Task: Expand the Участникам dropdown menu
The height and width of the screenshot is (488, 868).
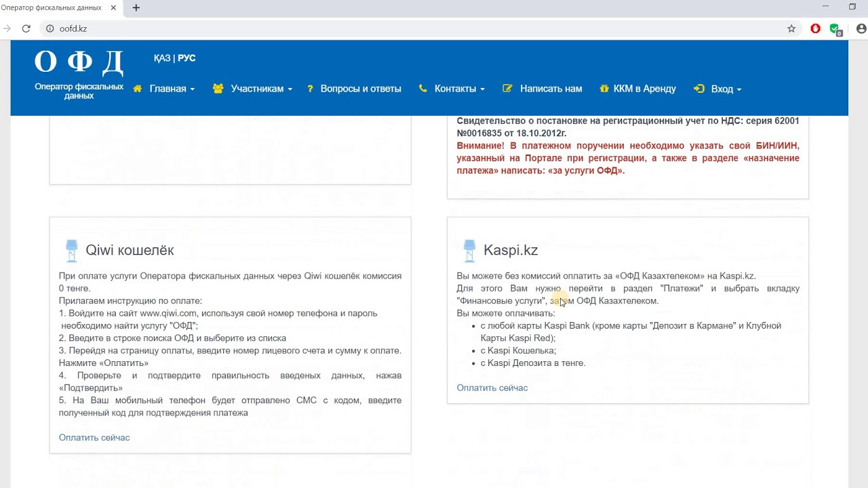Action: tap(262, 89)
